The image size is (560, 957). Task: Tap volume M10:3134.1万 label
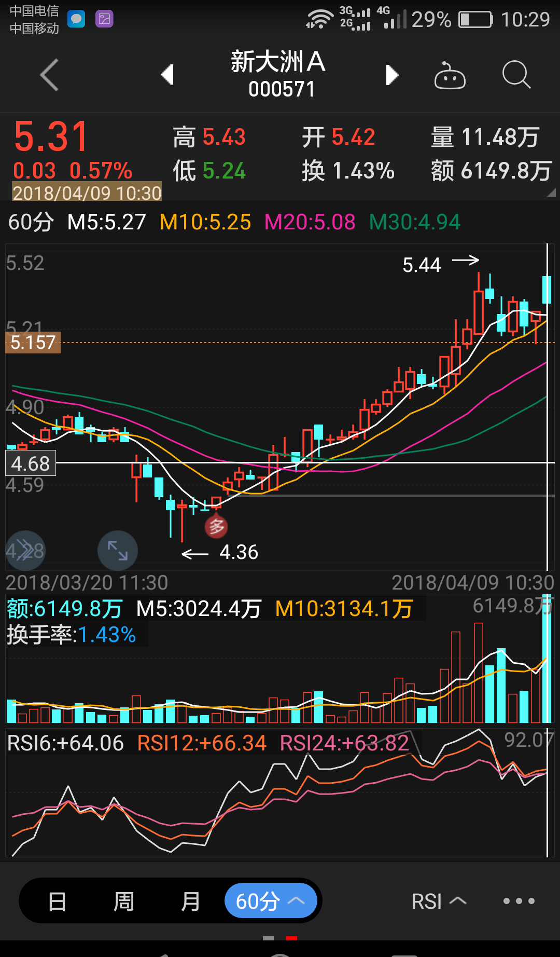[344, 608]
